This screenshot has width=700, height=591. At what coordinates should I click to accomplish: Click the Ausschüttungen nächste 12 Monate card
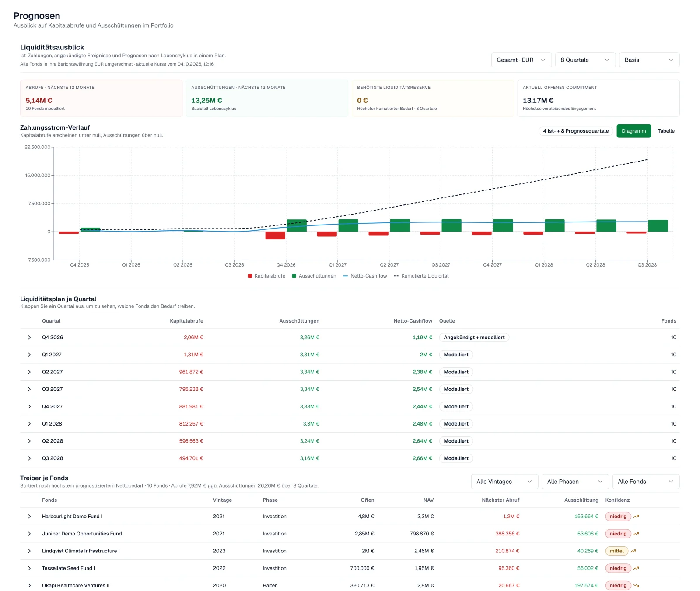point(267,98)
